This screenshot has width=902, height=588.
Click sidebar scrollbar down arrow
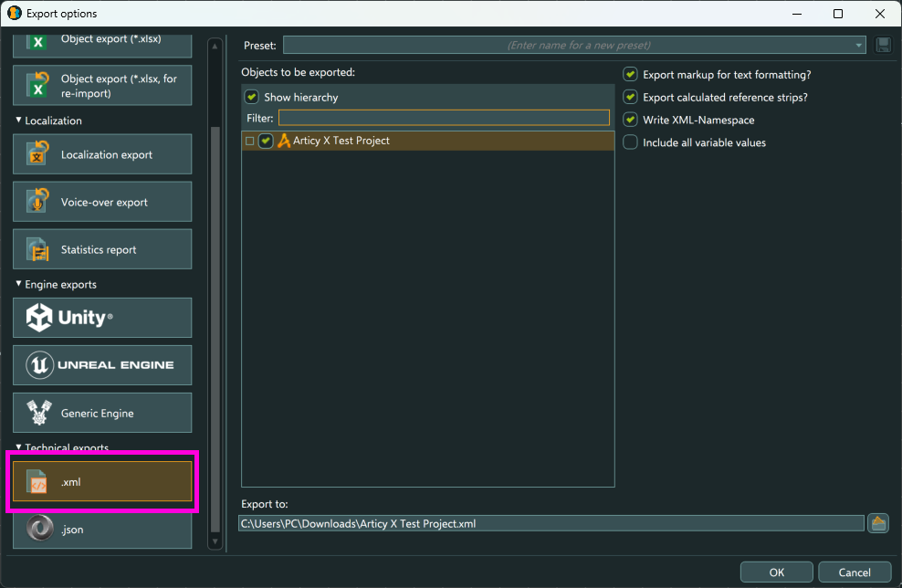click(215, 541)
